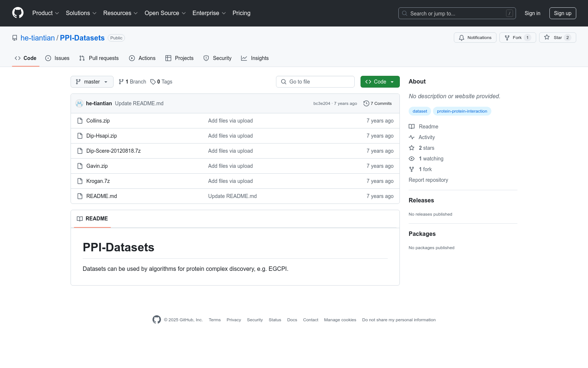588x368 pixels.
Task: Click the protein-protein-interaction topic tag
Action: (462, 111)
